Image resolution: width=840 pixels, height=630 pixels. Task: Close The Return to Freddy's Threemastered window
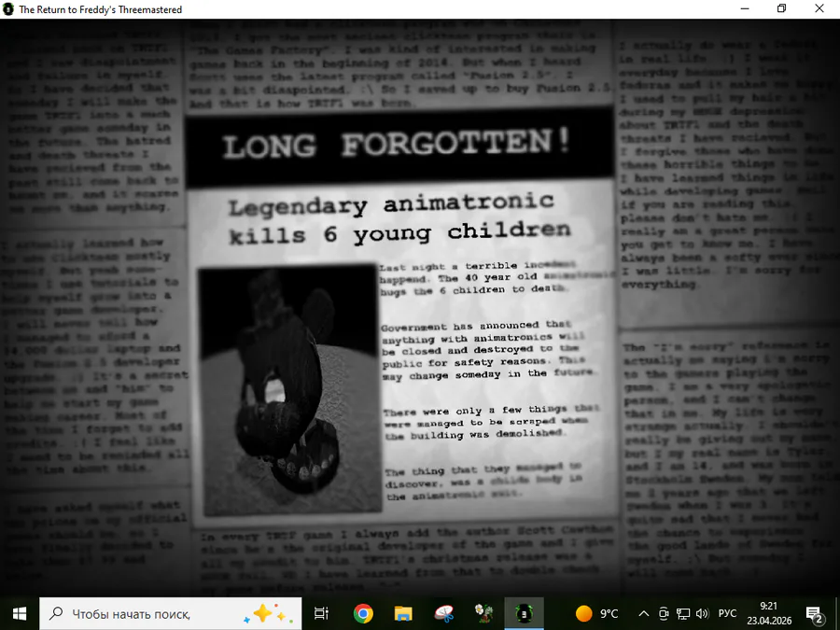[x=819, y=8]
